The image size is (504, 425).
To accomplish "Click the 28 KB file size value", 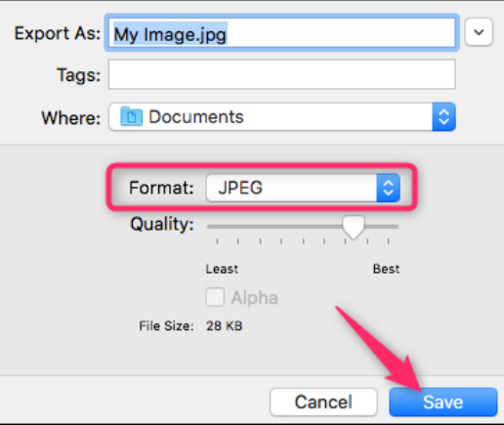I will tap(224, 325).
